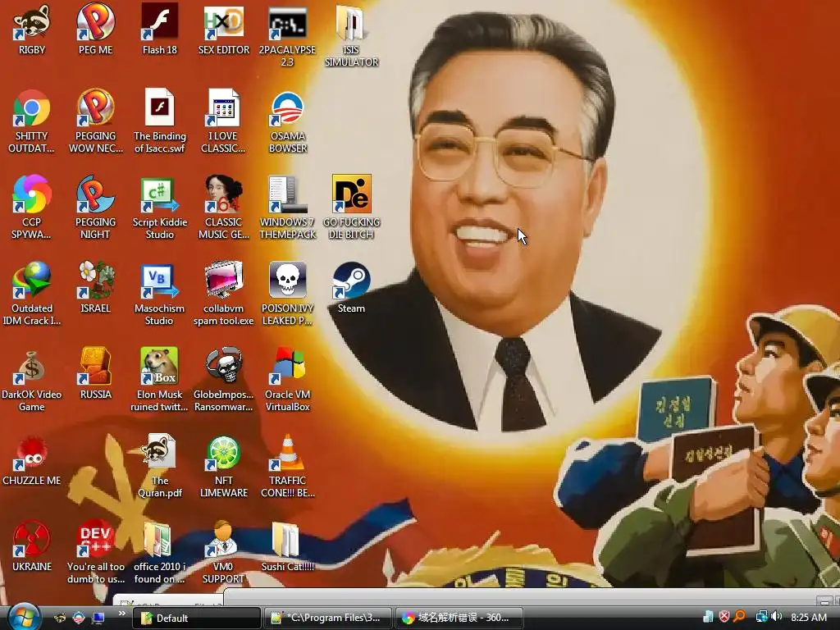
Task: Open the VM0 SUPPORT shortcut
Action: tap(224, 552)
